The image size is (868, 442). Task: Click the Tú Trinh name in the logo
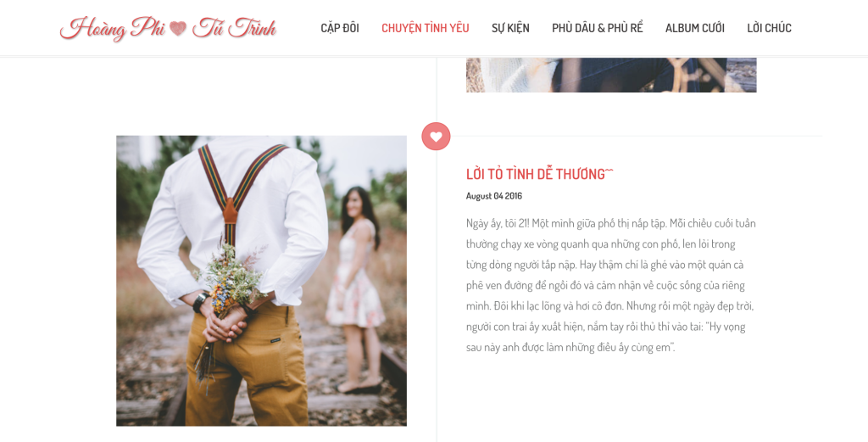pyautogui.click(x=234, y=28)
